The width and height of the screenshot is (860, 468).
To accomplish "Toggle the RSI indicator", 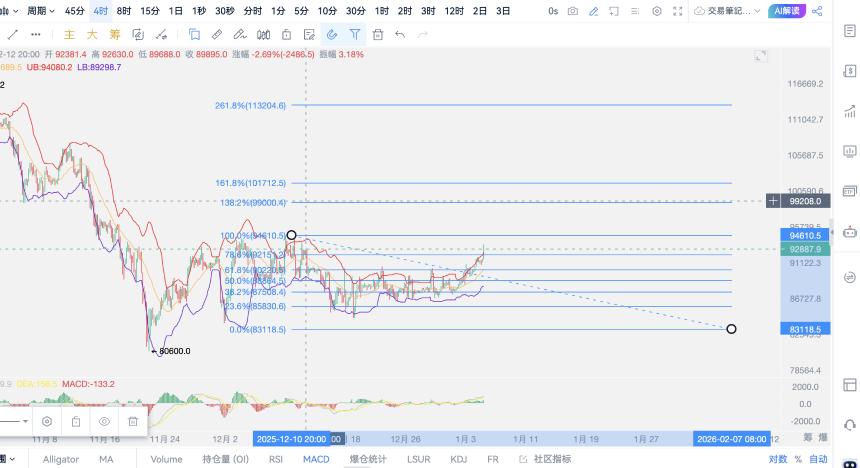I will pyautogui.click(x=276, y=459).
